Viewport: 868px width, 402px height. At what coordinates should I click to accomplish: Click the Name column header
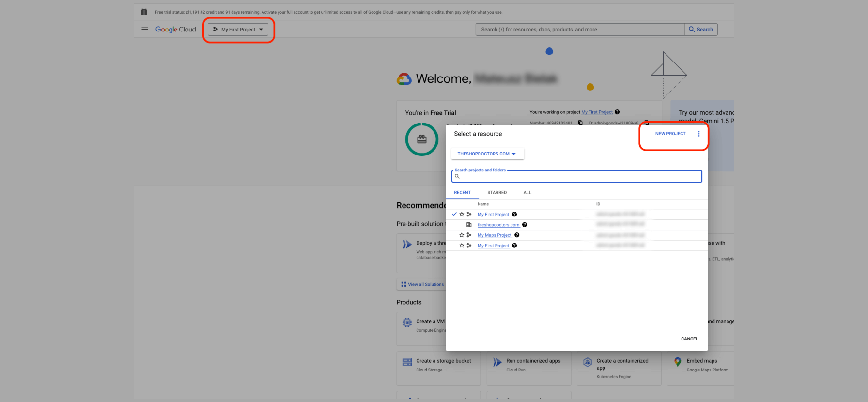[483, 204]
